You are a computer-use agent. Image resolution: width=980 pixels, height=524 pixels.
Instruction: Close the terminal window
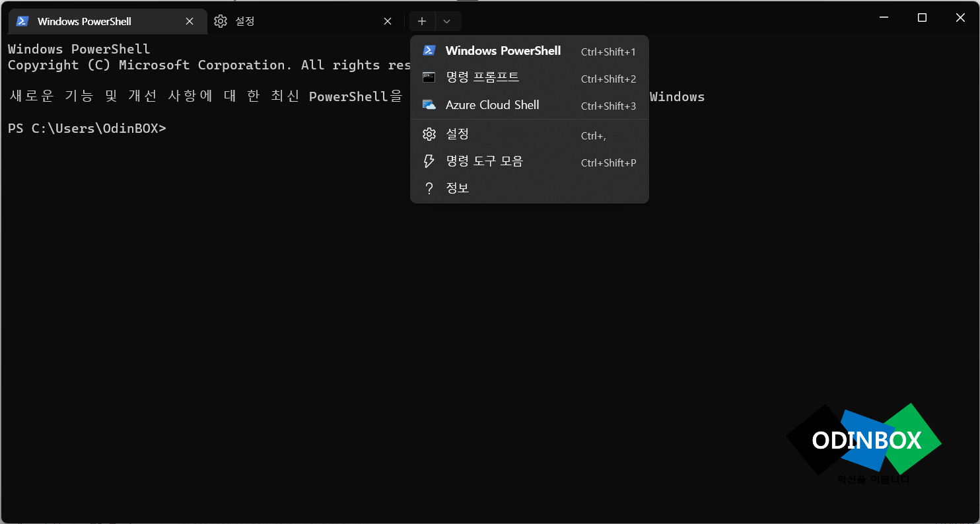click(x=960, y=18)
